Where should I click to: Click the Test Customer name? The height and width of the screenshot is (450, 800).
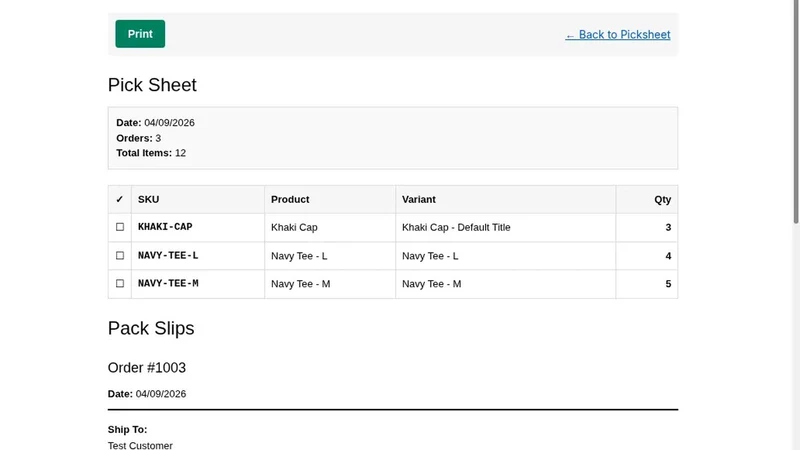[x=140, y=445]
